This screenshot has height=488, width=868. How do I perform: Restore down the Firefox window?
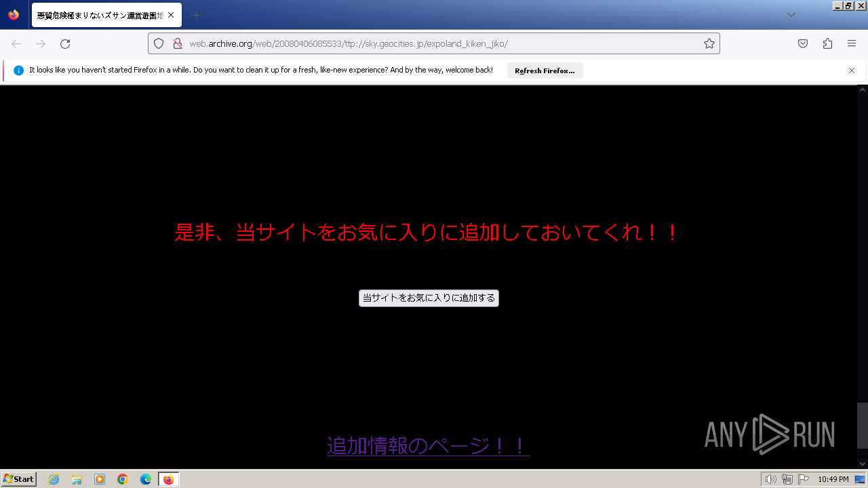click(x=848, y=5)
